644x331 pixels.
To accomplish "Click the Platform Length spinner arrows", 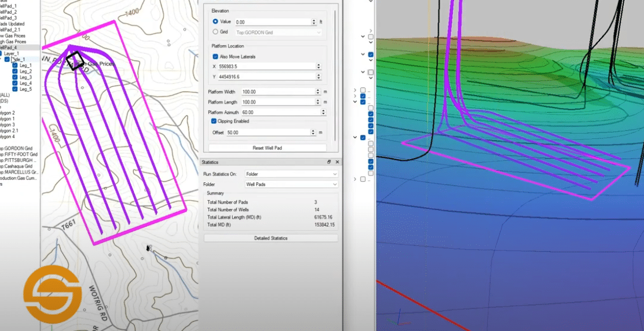I will coord(318,102).
